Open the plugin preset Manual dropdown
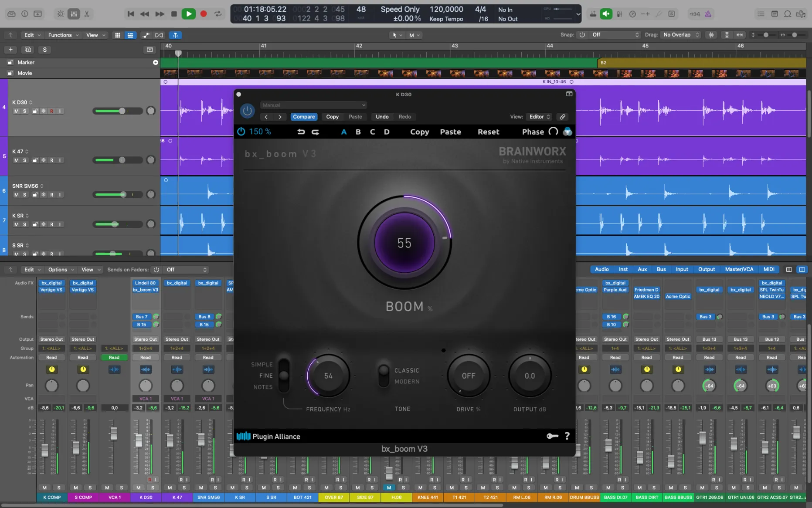 click(x=314, y=105)
